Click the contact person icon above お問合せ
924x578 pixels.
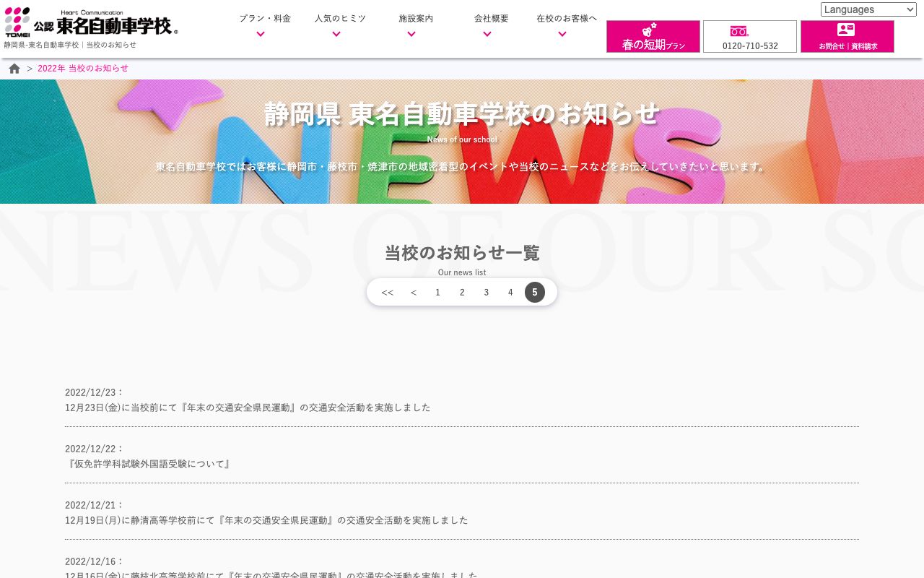[x=846, y=30]
